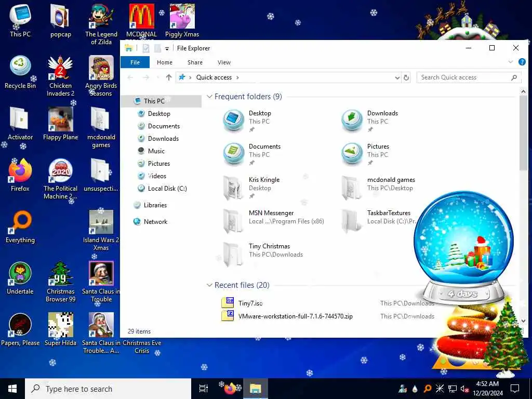Open the This PC desktop icon

coord(20,20)
